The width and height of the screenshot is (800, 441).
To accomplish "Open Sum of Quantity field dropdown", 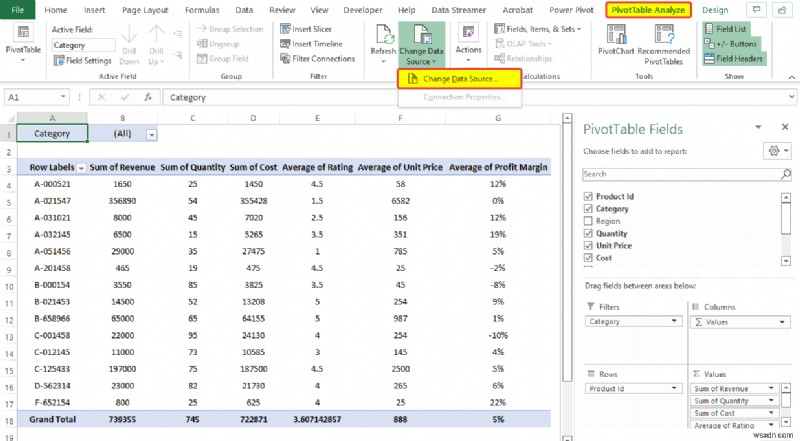I will (771, 401).
